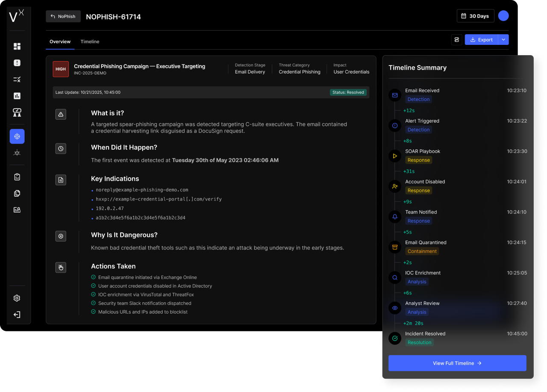Click the Analysis tag under Analyst Review

[x=417, y=312]
